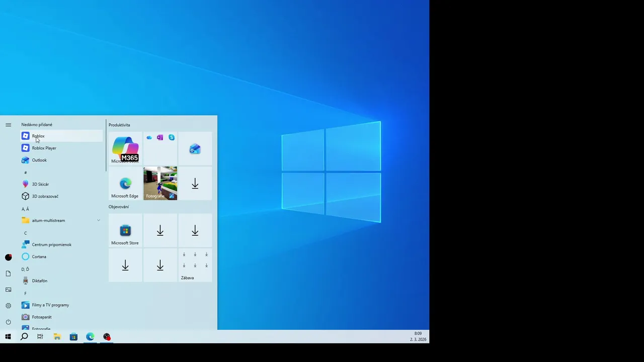The width and height of the screenshot is (644, 362).
Task: Open Documents from Start rail
Action: (x=8, y=274)
